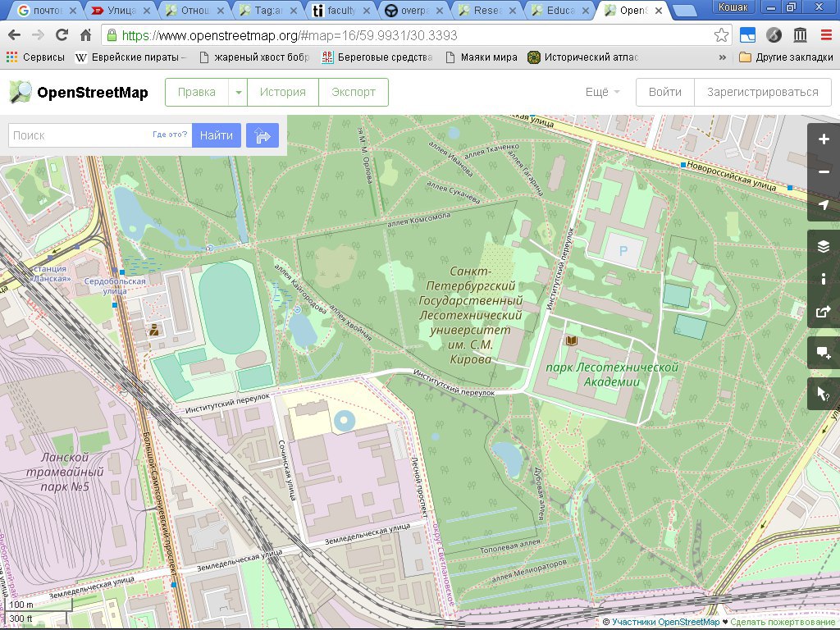
Task: Click the Зарегистрироваться sign-up button
Action: (x=763, y=92)
